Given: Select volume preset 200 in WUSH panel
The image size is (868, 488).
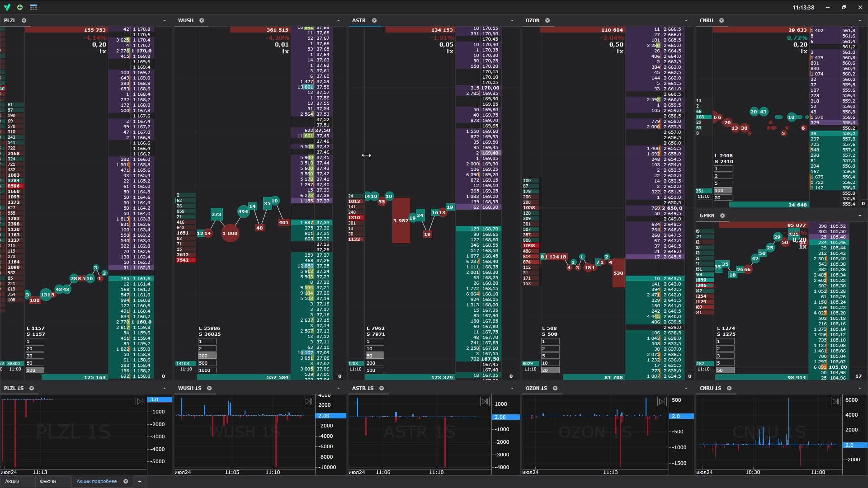Looking at the screenshot, I should coord(207,356).
